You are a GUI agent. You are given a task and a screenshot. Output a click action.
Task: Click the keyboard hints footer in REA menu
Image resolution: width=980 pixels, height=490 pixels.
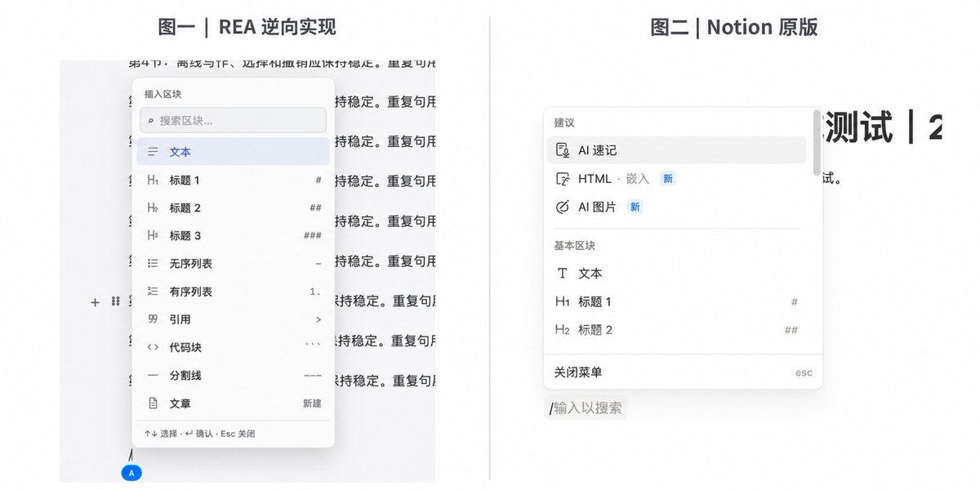click(199, 434)
